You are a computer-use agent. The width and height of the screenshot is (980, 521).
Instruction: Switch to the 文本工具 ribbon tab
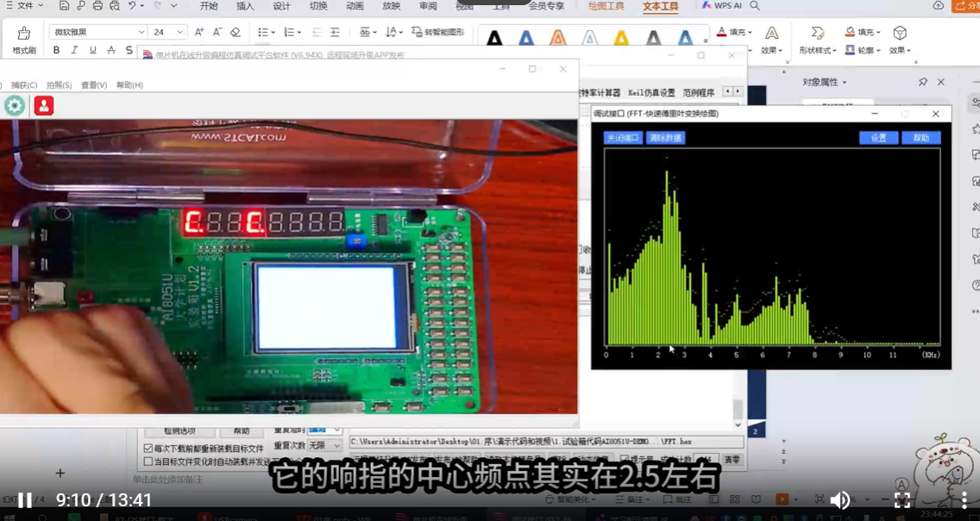coord(661,6)
